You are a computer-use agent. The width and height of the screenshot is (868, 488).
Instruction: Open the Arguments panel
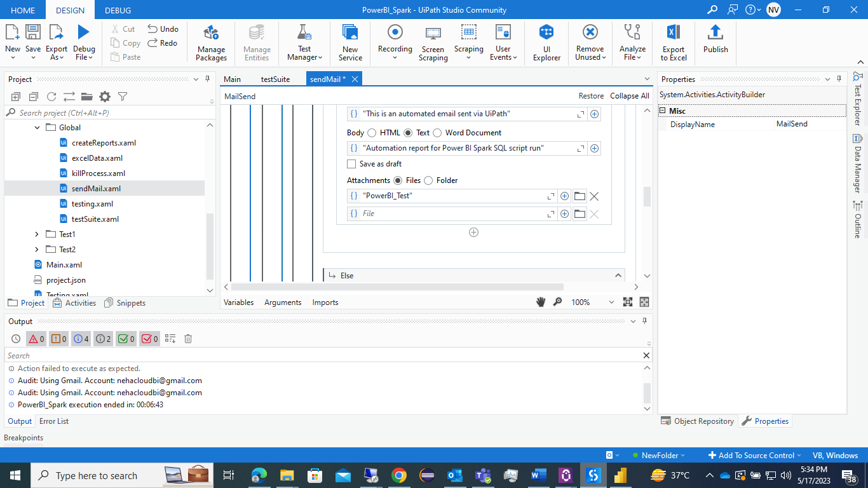[x=283, y=302]
